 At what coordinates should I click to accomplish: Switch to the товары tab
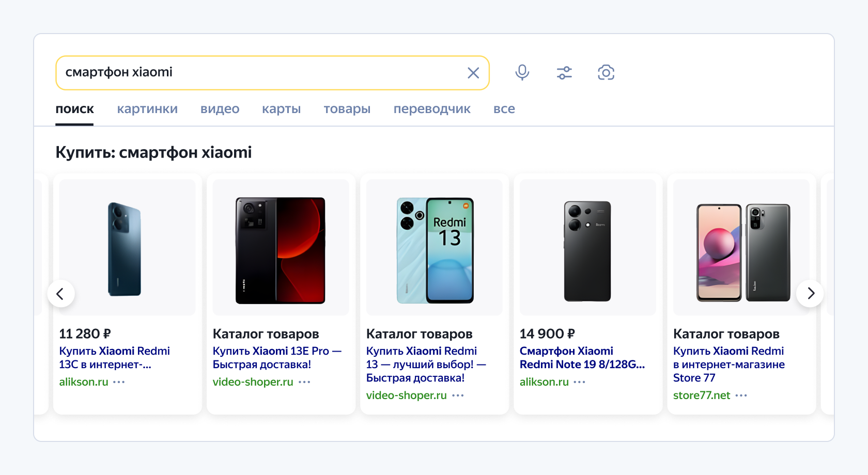347,109
